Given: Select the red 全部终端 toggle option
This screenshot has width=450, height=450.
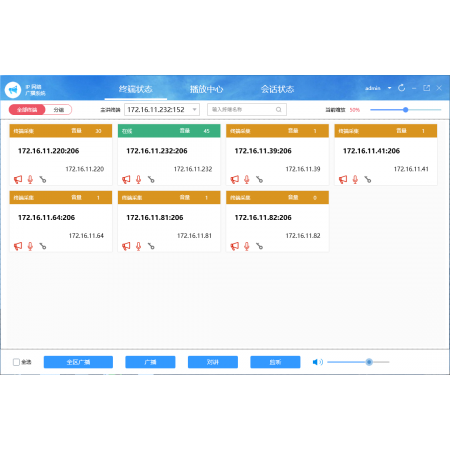Looking at the screenshot, I should (x=27, y=110).
